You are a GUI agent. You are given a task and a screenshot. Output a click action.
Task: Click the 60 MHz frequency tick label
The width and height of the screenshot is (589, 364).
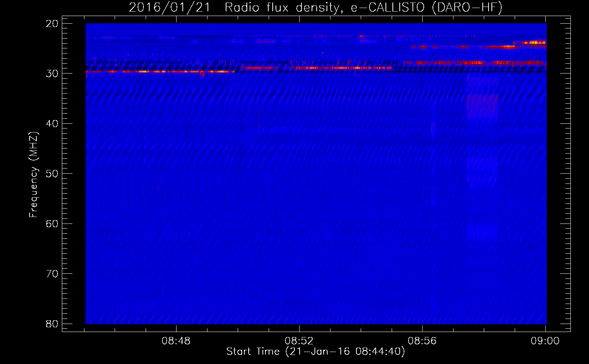[x=52, y=224]
